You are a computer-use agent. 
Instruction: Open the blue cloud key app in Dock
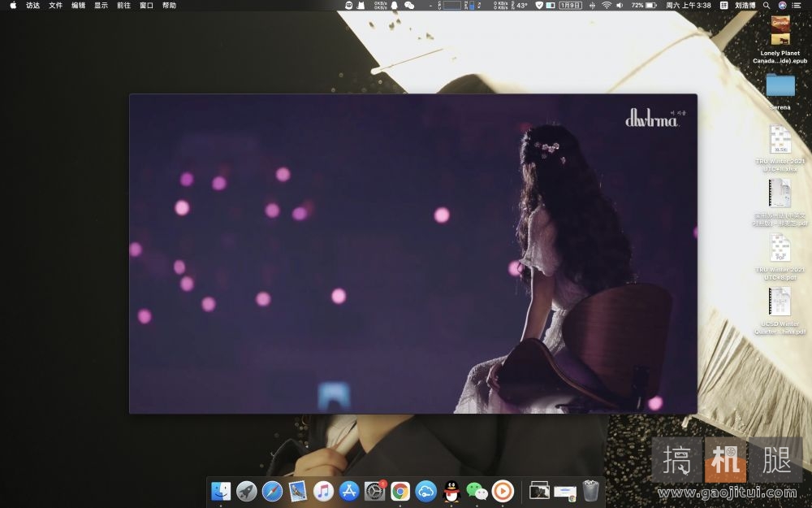point(425,491)
